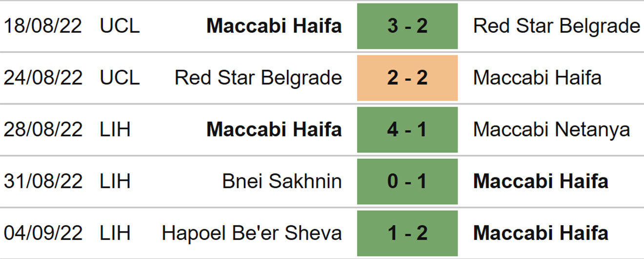Select the orange 2 - 2 draw score
The width and height of the screenshot is (644, 259).
point(407,78)
